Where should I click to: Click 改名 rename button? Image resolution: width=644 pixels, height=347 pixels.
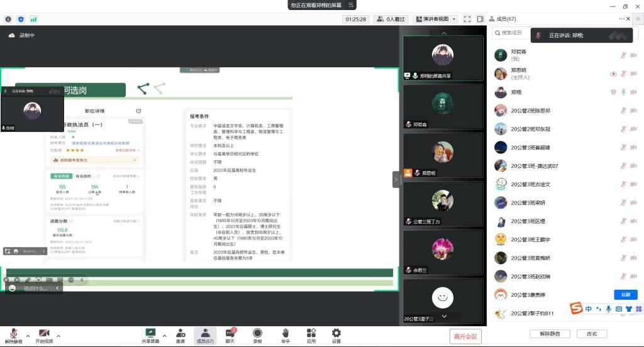coord(592,333)
